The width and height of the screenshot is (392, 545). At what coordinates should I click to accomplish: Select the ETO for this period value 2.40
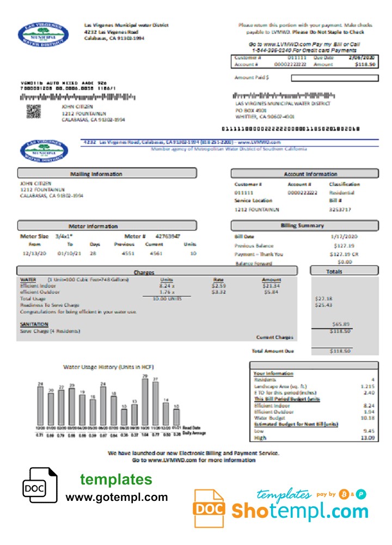point(369,392)
